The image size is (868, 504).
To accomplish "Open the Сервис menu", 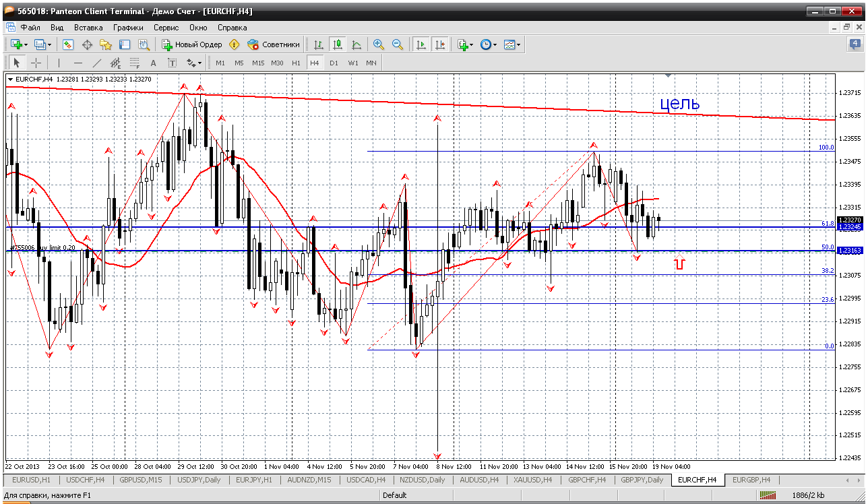I will coord(166,28).
